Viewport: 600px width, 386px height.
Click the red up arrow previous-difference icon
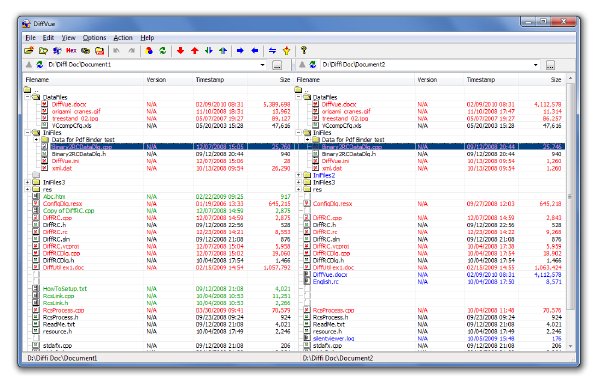[194, 50]
